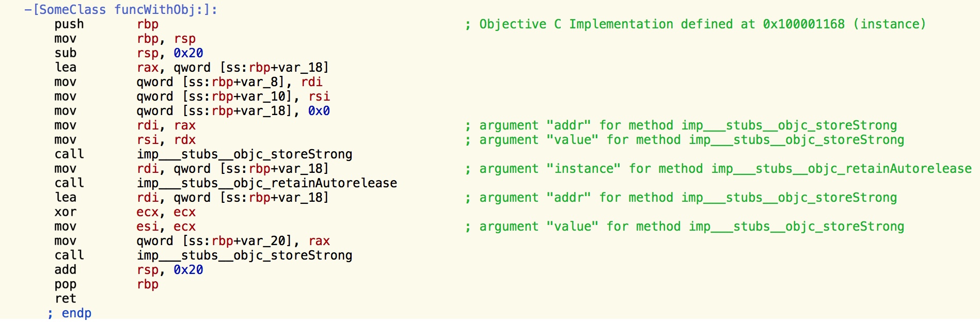Click the ret instruction

[66, 299]
